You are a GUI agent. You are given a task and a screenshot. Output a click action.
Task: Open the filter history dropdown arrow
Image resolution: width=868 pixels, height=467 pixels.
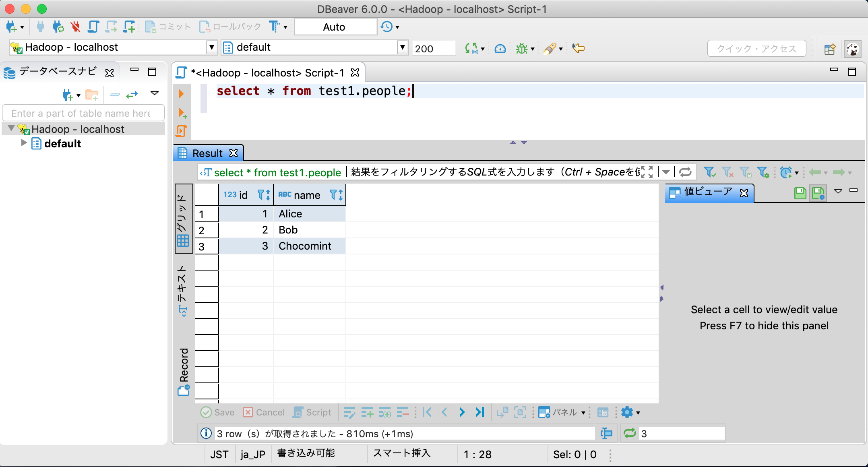click(x=666, y=172)
